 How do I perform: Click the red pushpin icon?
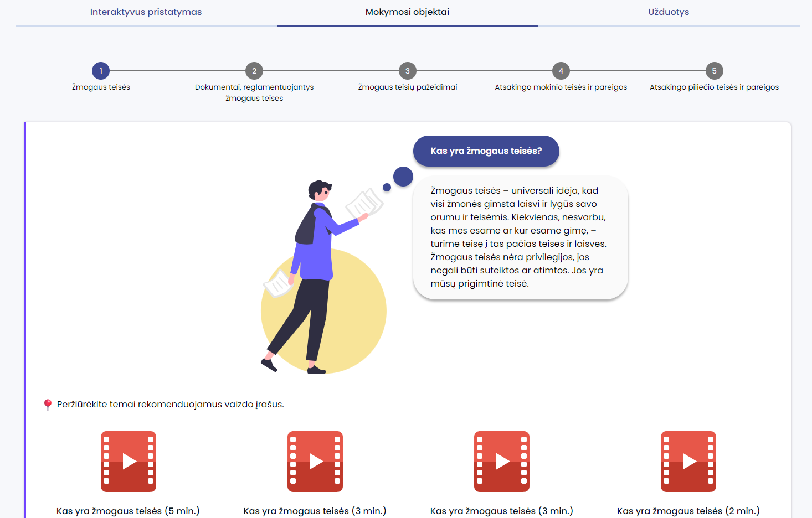[48, 405]
